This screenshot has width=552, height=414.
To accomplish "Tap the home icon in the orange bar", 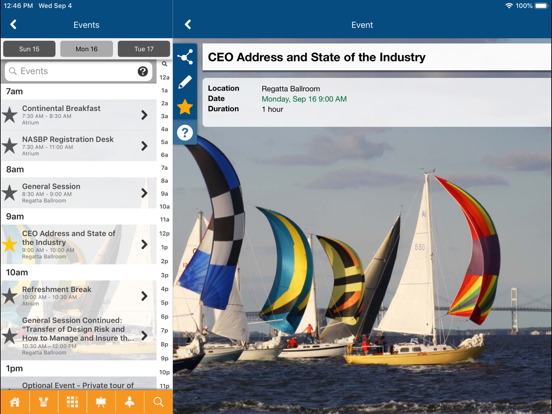I will [x=15, y=402].
